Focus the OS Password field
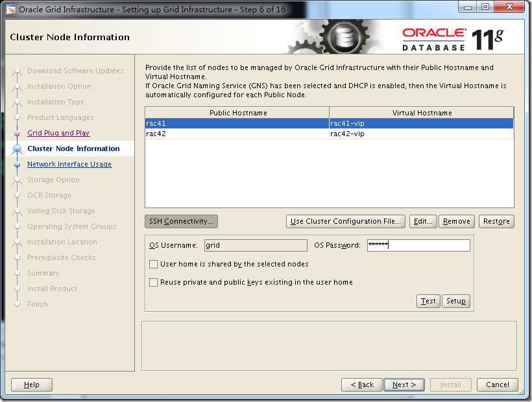 point(418,245)
